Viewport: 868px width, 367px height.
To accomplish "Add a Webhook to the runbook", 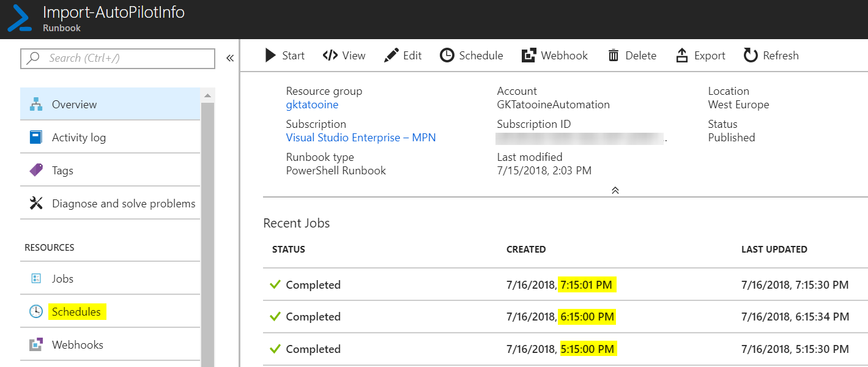I will [554, 55].
